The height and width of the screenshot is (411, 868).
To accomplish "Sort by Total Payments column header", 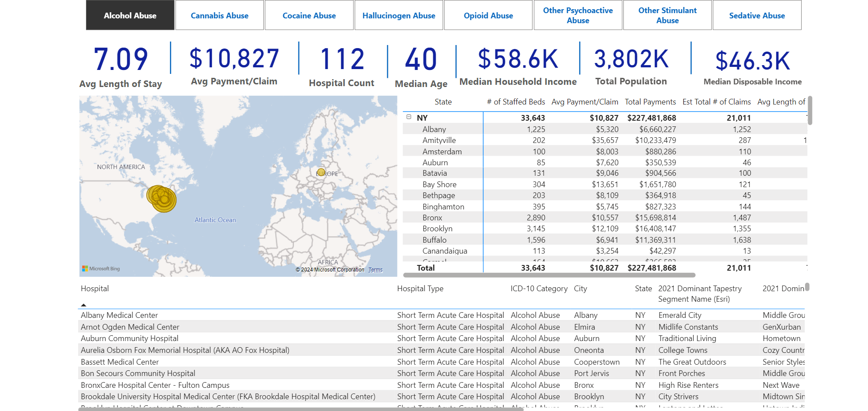I will pos(650,102).
